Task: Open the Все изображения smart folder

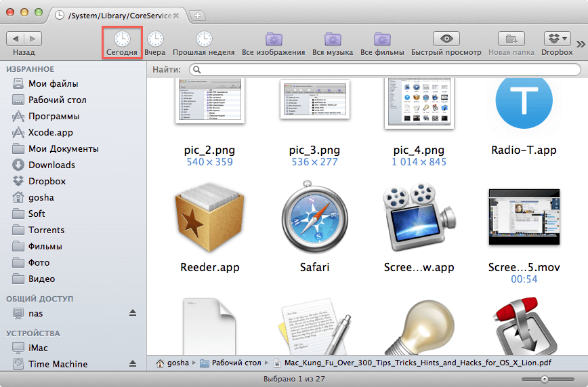Action: [x=274, y=39]
